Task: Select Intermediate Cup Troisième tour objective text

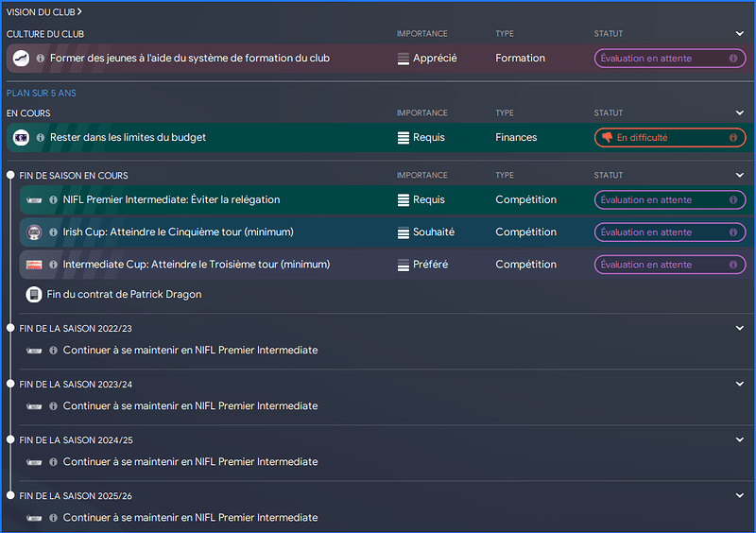Action: 197,265
